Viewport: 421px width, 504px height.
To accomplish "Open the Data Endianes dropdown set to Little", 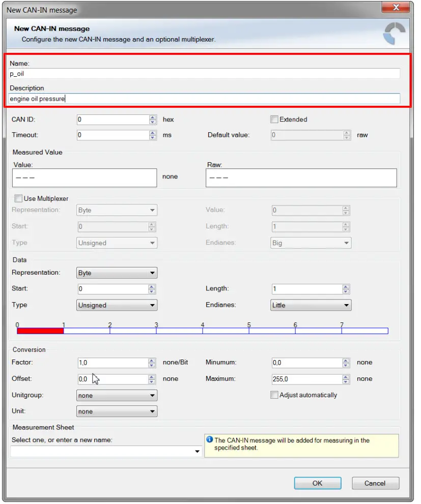I will 311,305.
